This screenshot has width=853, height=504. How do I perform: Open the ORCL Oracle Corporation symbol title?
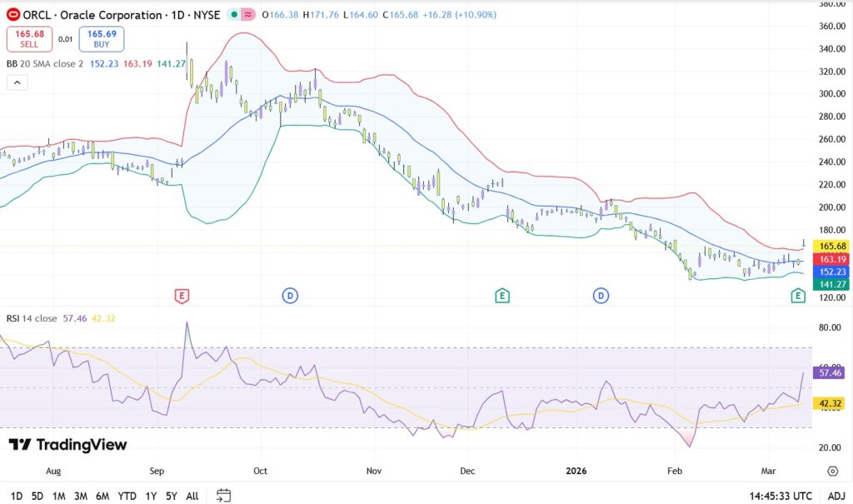click(92, 15)
